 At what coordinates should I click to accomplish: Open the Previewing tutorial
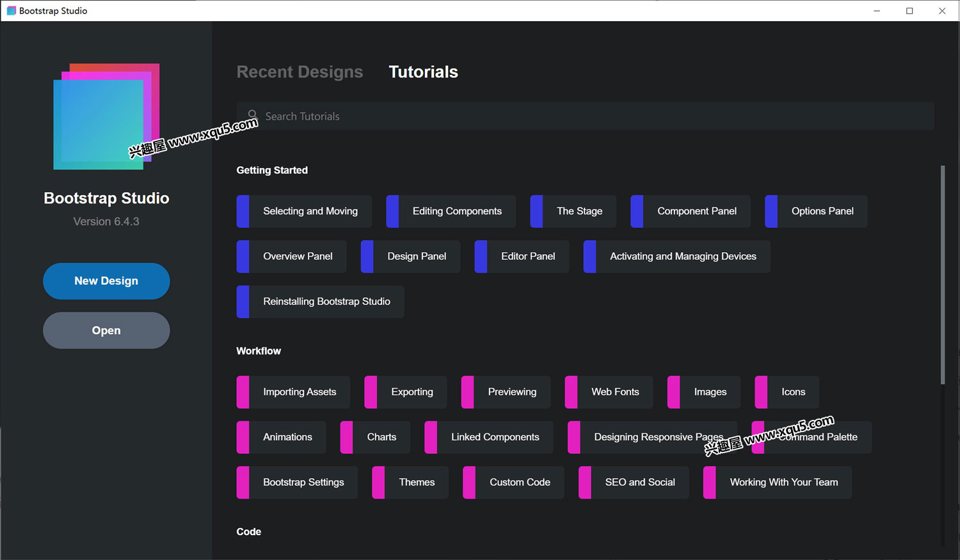tap(506, 392)
